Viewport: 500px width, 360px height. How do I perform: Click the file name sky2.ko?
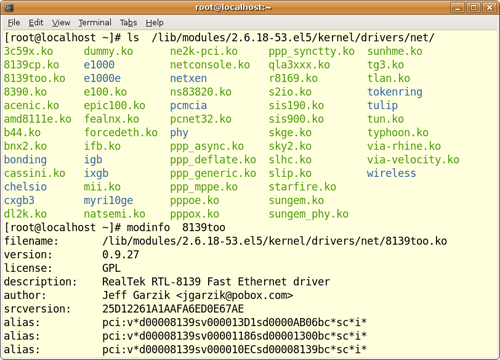pos(290,146)
